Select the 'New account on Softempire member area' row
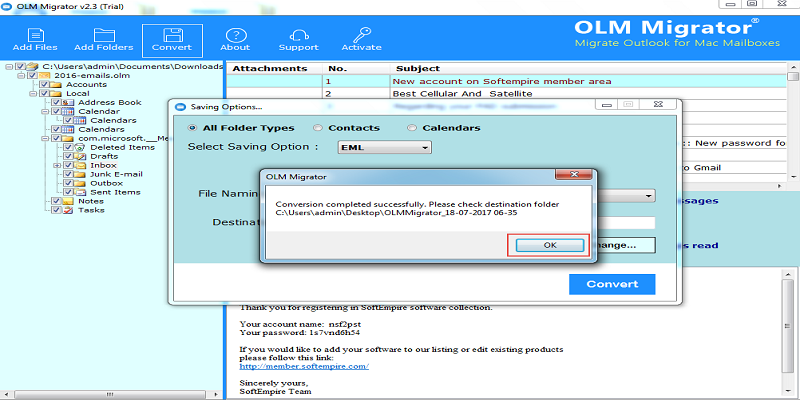800x400 pixels. click(507, 81)
